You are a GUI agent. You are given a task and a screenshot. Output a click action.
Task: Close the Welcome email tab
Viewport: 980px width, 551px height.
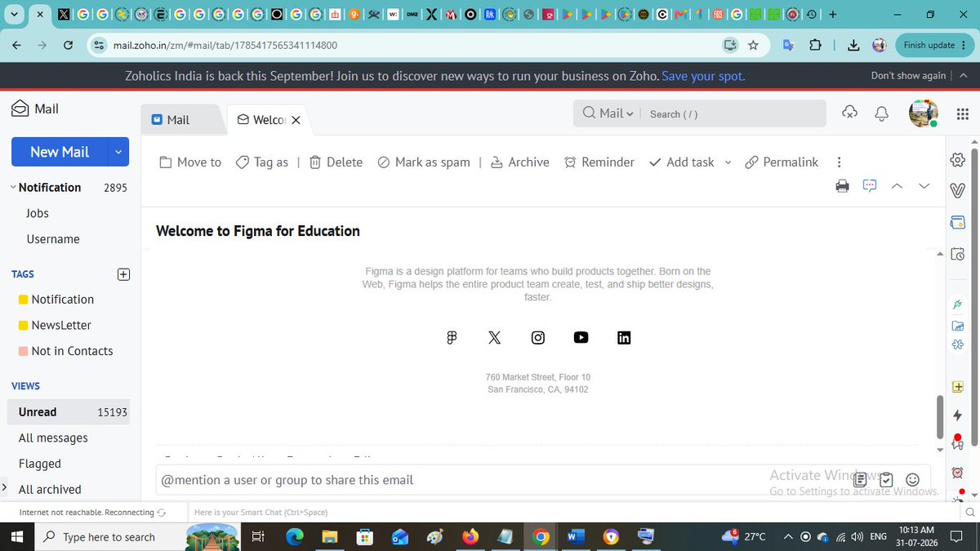[x=296, y=120]
